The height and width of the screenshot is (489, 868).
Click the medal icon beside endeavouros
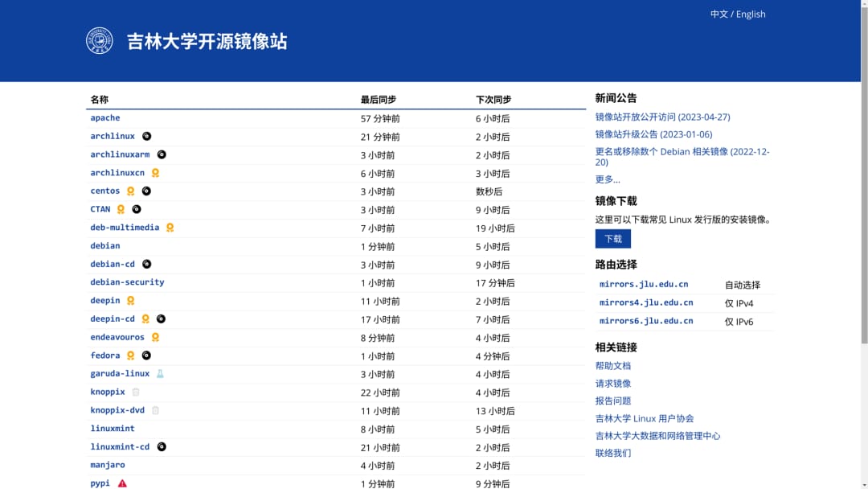pos(156,337)
